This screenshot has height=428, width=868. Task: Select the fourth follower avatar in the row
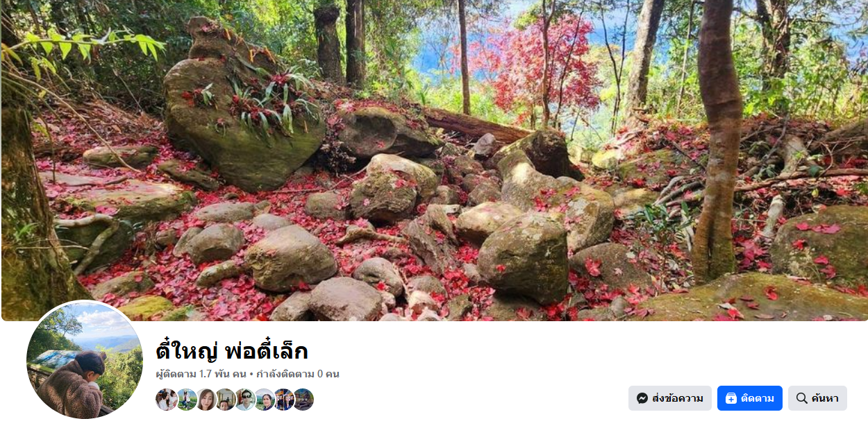(225, 400)
